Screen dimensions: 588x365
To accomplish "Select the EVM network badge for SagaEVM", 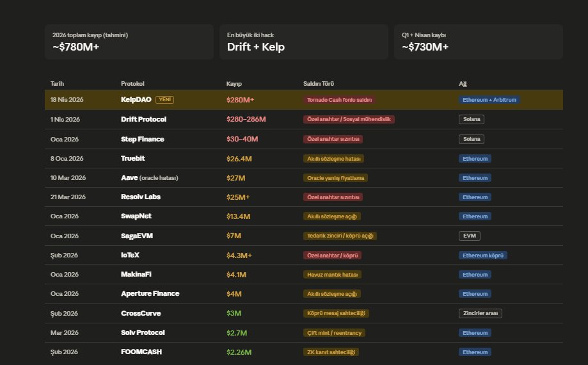I will (x=469, y=236).
